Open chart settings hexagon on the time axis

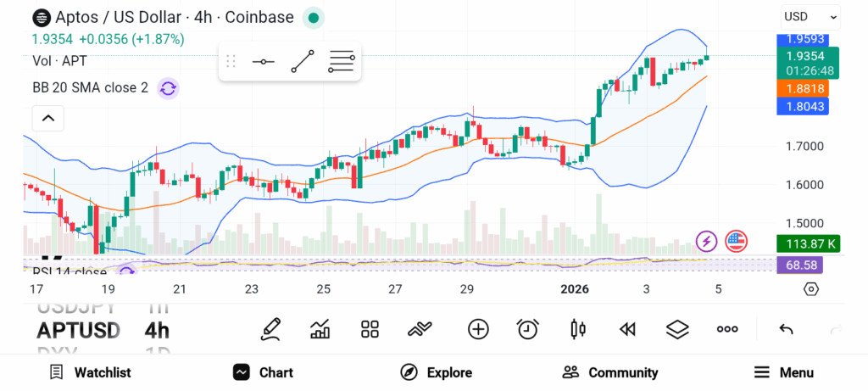click(811, 289)
